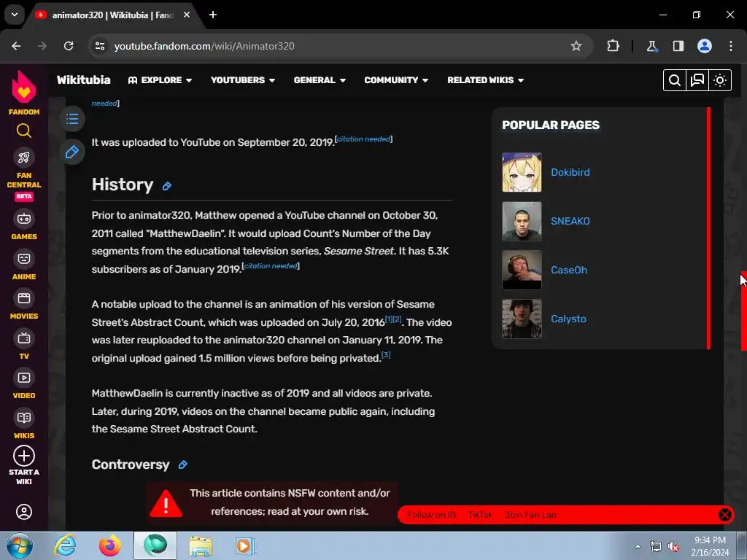747x560 pixels.
Task: Open Fan Central rocket icon
Action: [24, 157]
